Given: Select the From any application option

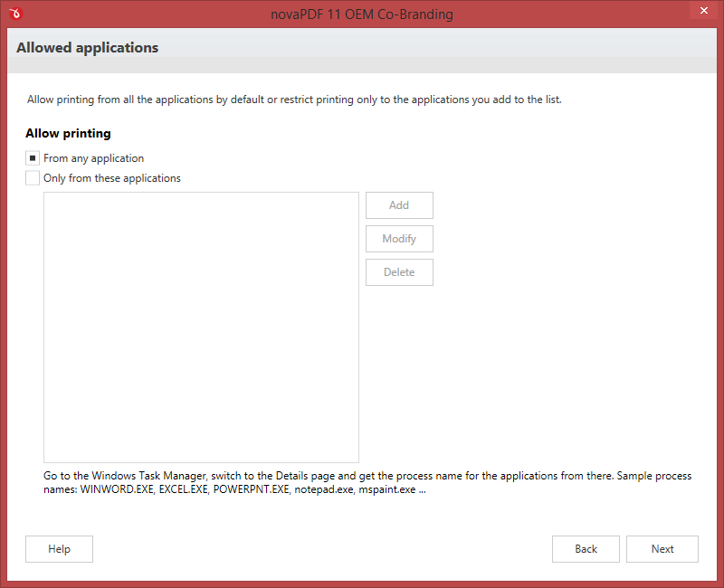Looking at the screenshot, I should point(33,158).
